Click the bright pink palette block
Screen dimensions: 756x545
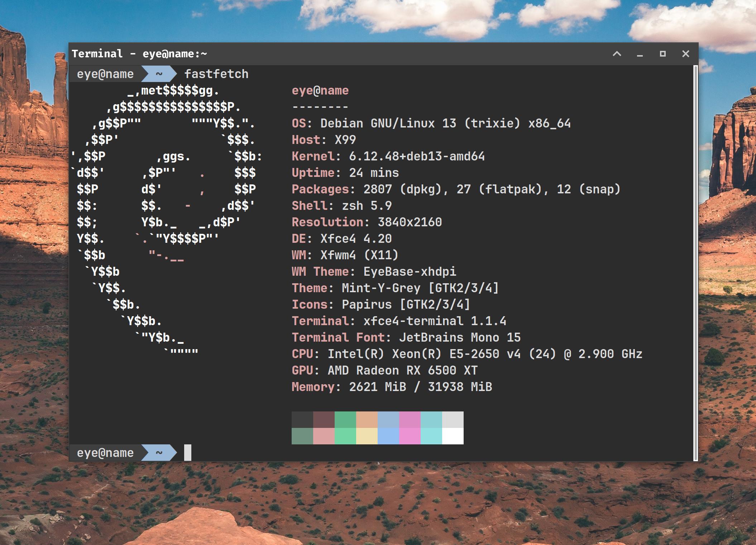pos(410,436)
